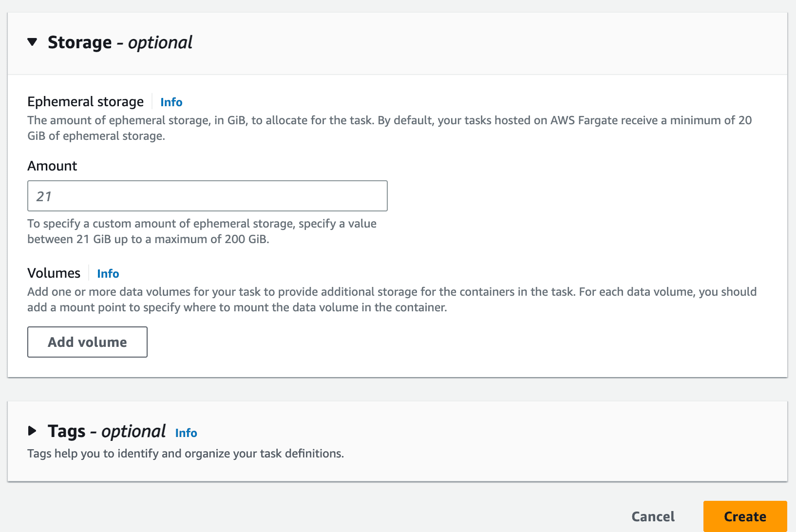Open Info link beside Ephemeral storage
The height and width of the screenshot is (532, 796).
[x=171, y=102]
